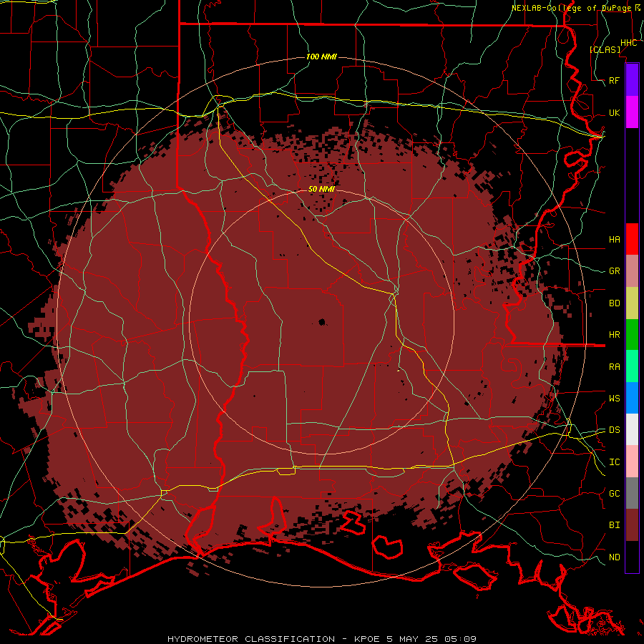This screenshot has height=644, width=644.
Task: Click the UK legend label
Action: [615, 112]
